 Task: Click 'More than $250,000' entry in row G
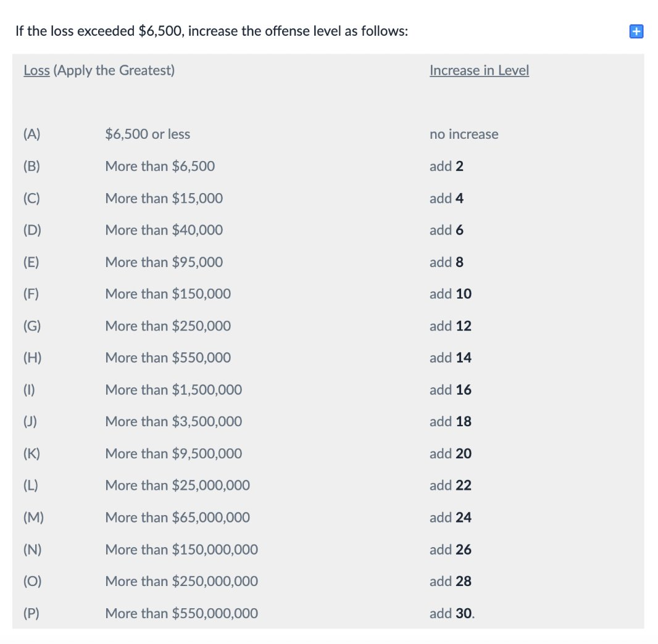[168, 326]
